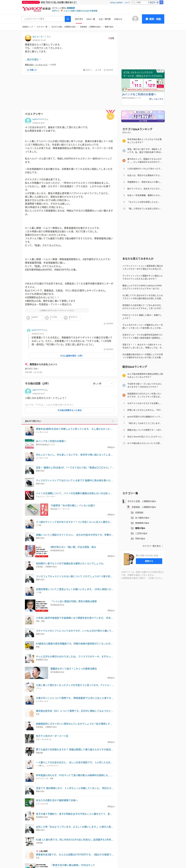Report the question via 違反報告
This screenshot has height=868, width=186.
point(108,70)
